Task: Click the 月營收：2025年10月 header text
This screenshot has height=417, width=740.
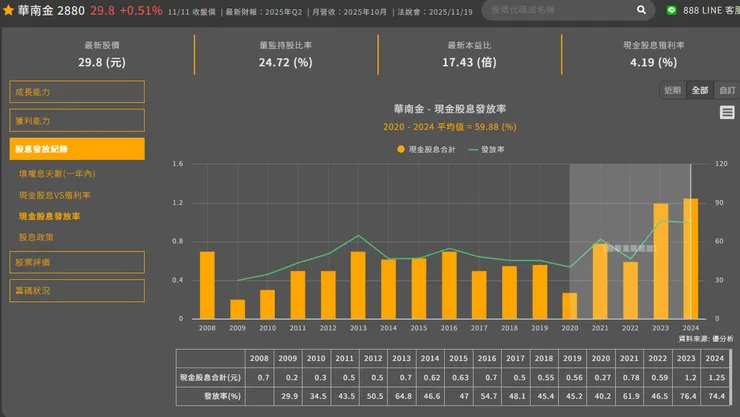Action: (349, 12)
